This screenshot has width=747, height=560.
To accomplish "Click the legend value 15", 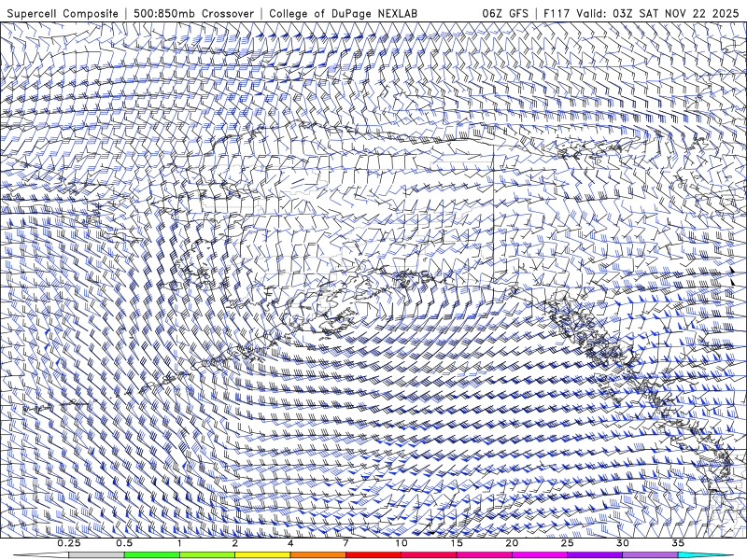I will tap(457, 543).
